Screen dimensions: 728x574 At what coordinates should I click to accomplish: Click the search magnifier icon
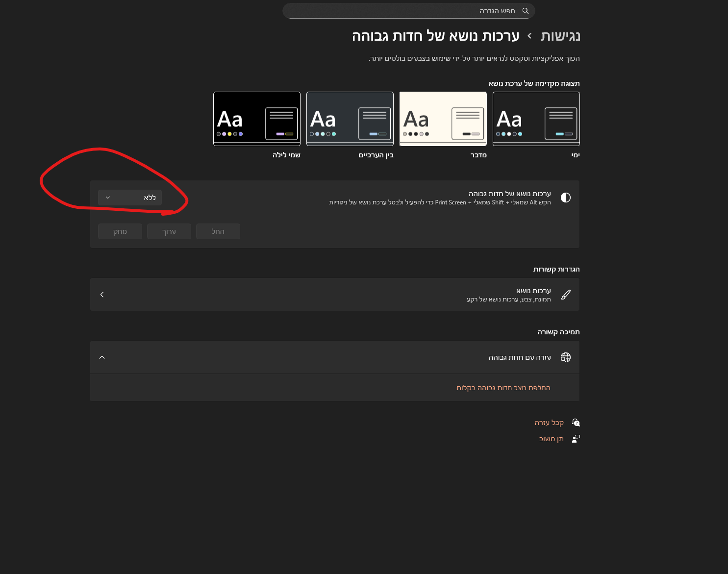525,11
